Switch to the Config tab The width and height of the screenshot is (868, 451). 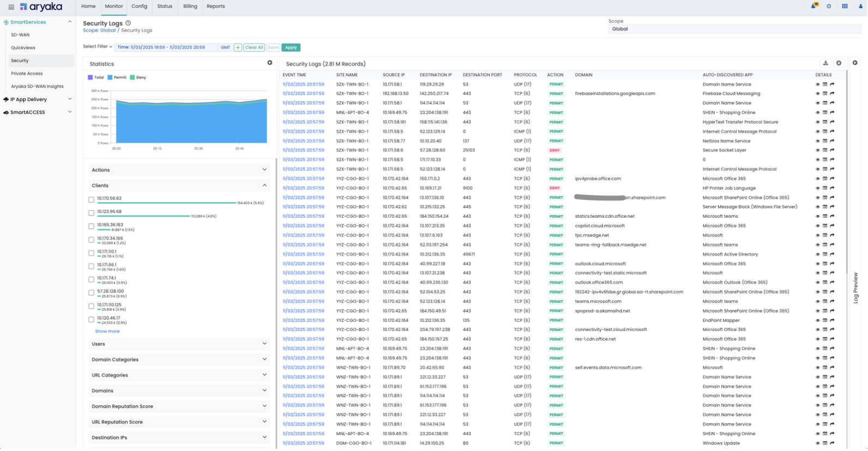[x=139, y=7]
